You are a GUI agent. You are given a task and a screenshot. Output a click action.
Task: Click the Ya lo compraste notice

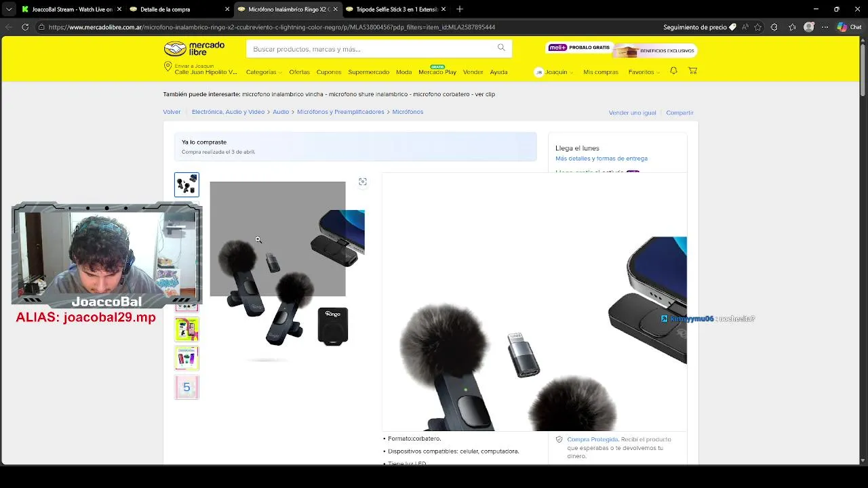[355, 146]
